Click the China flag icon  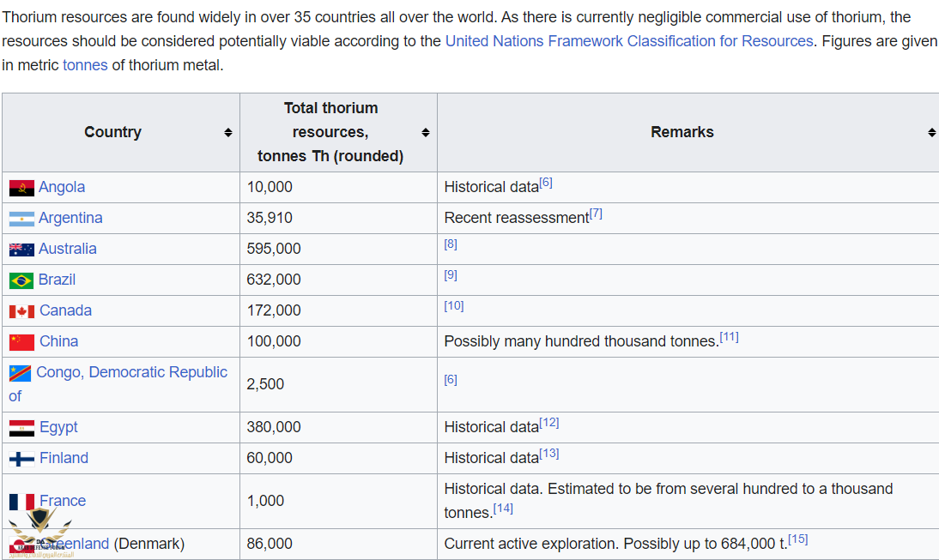point(21,342)
